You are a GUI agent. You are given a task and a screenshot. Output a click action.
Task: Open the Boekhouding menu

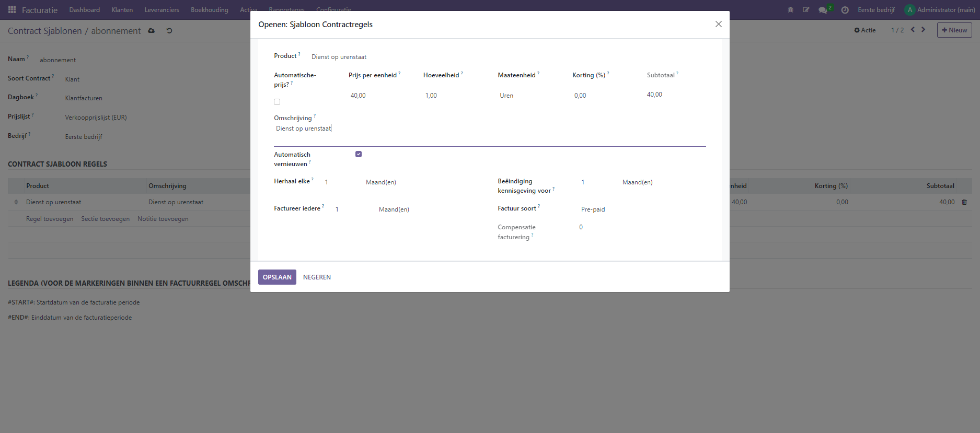pos(209,10)
